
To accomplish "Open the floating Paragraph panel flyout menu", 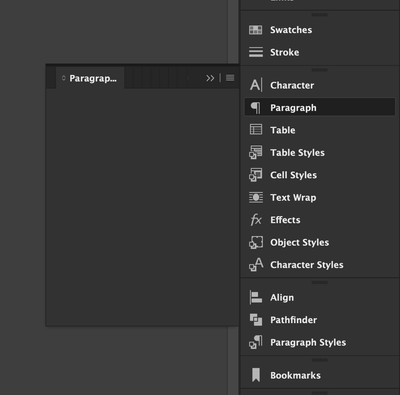I will 230,78.
